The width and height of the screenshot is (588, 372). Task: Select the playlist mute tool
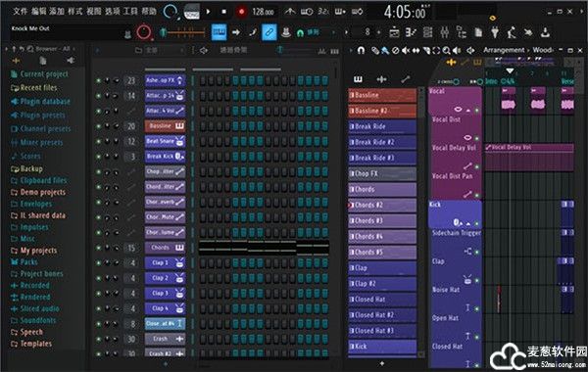406,50
